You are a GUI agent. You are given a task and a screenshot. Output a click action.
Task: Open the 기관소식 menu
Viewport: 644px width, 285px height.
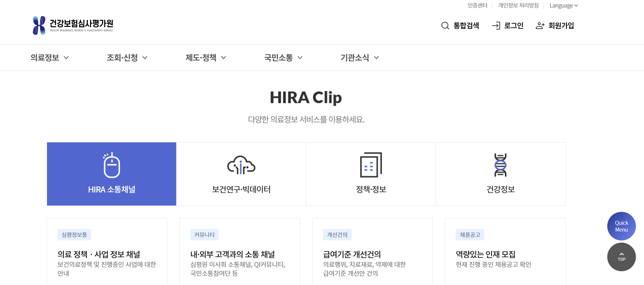355,57
